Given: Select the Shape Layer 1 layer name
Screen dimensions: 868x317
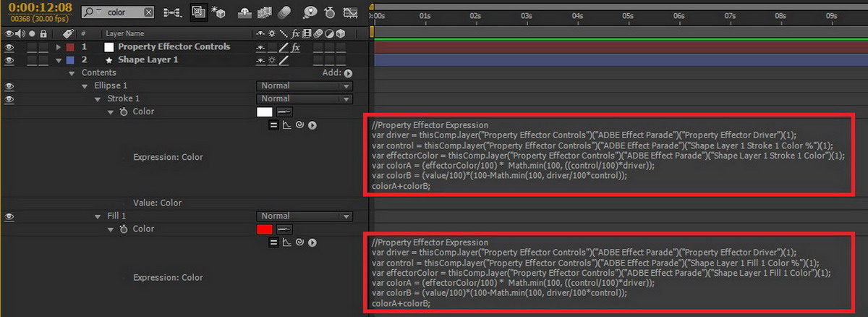Looking at the screenshot, I should tap(148, 60).
